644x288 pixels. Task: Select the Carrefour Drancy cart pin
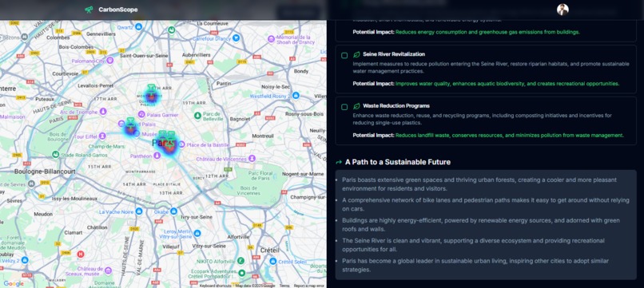[x=236, y=38]
